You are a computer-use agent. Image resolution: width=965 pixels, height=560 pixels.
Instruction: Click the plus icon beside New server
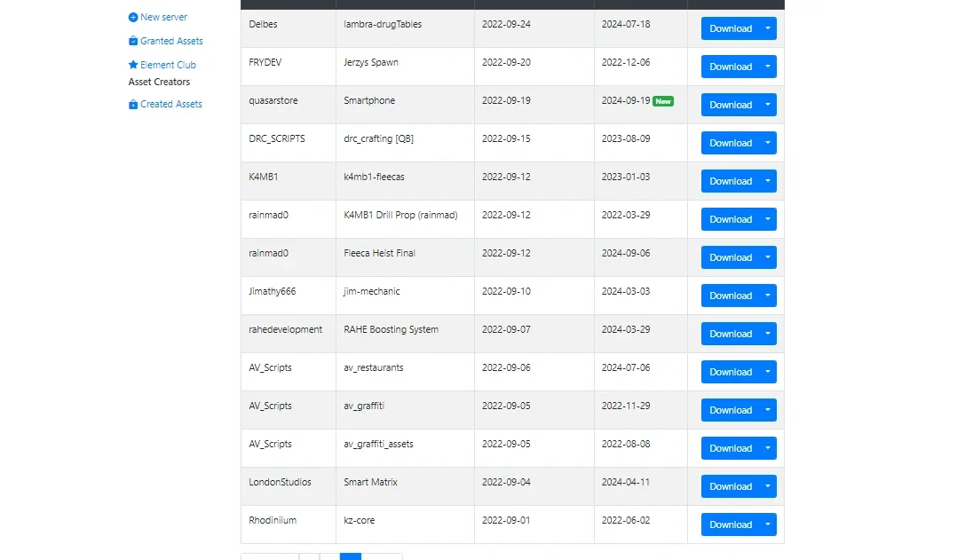pyautogui.click(x=133, y=17)
